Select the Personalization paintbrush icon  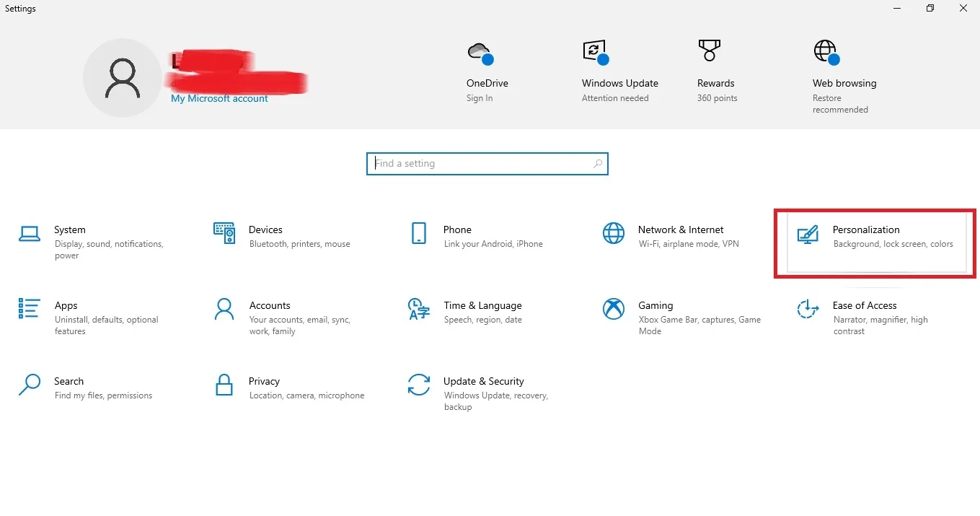click(x=808, y=235)
